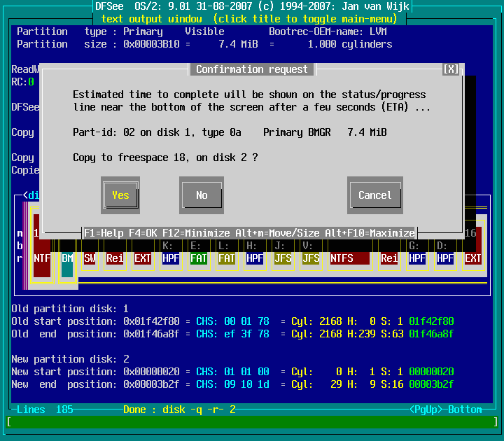Click the green command entry line at bottom

pos(252,422)
